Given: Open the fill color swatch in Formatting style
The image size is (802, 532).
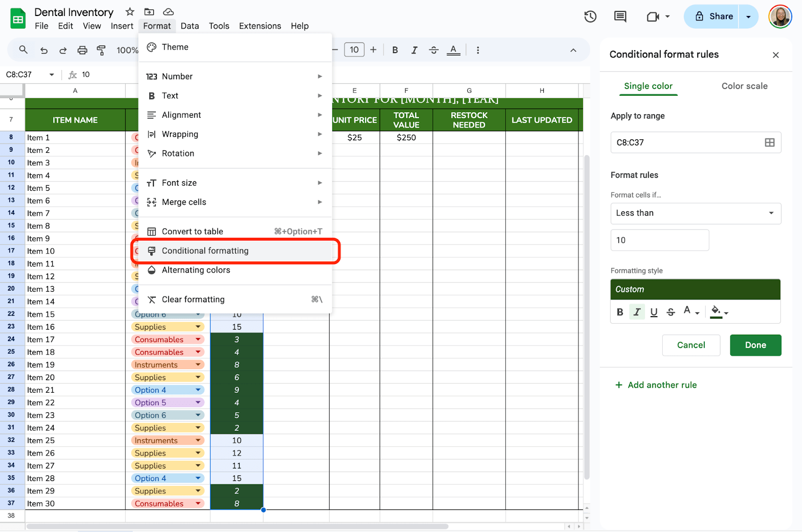Looking at the screenshot, I should (x=717, y=312).
